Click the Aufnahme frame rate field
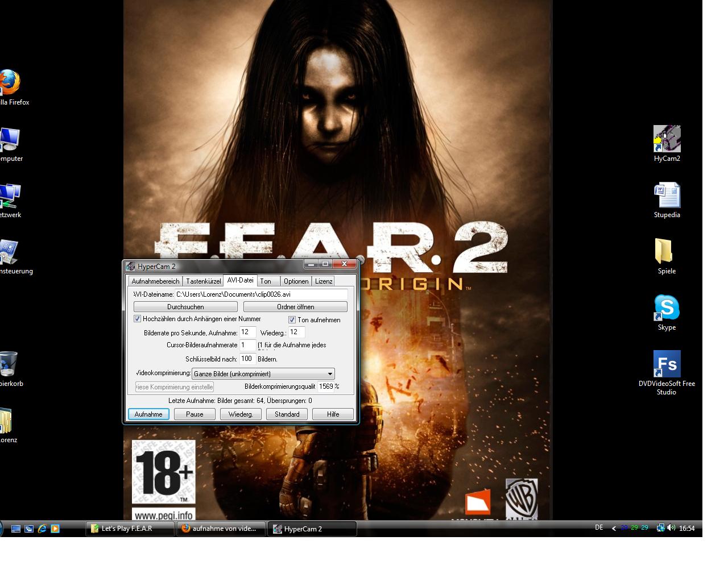Screen dimensions: 728x582 coord(247,332)
